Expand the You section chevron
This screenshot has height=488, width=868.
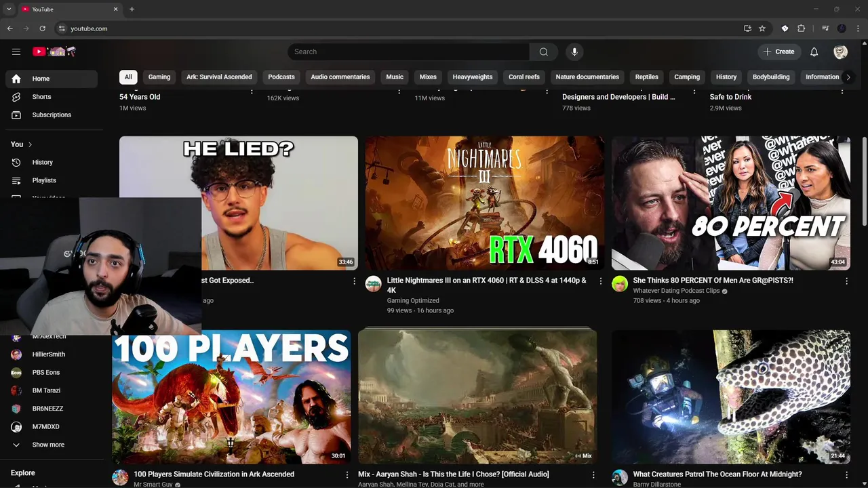[30, 144]
